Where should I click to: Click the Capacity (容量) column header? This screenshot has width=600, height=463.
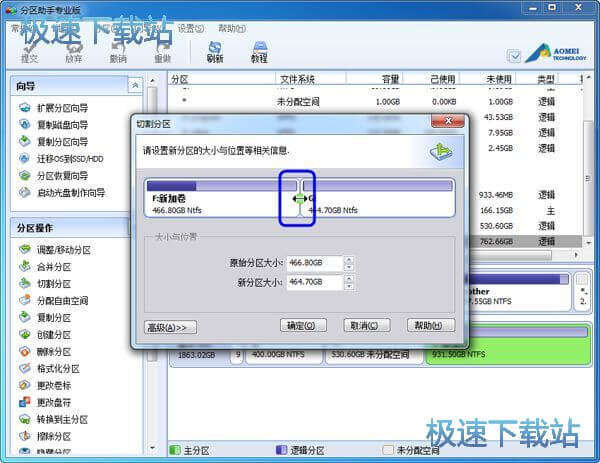tap(374, 79)
